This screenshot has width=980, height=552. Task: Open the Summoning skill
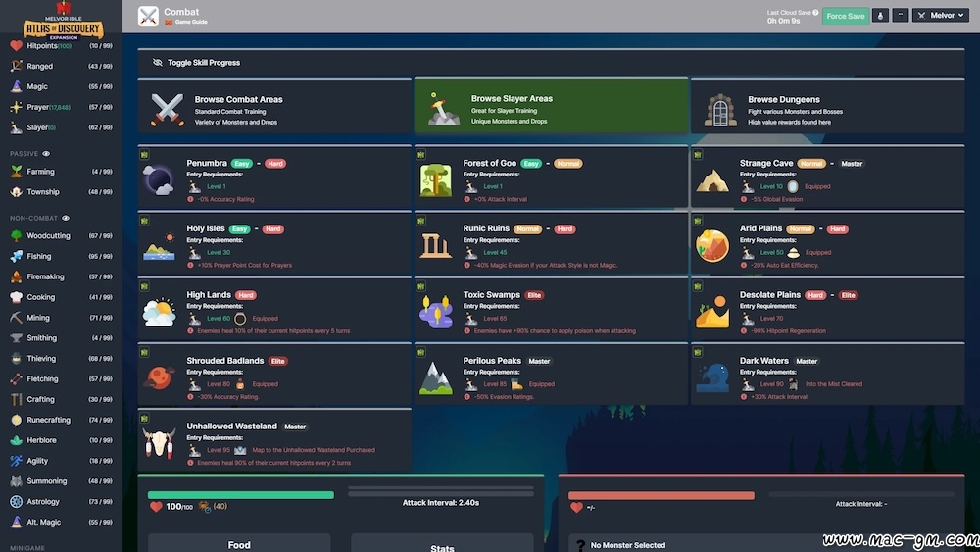point(61,480)
